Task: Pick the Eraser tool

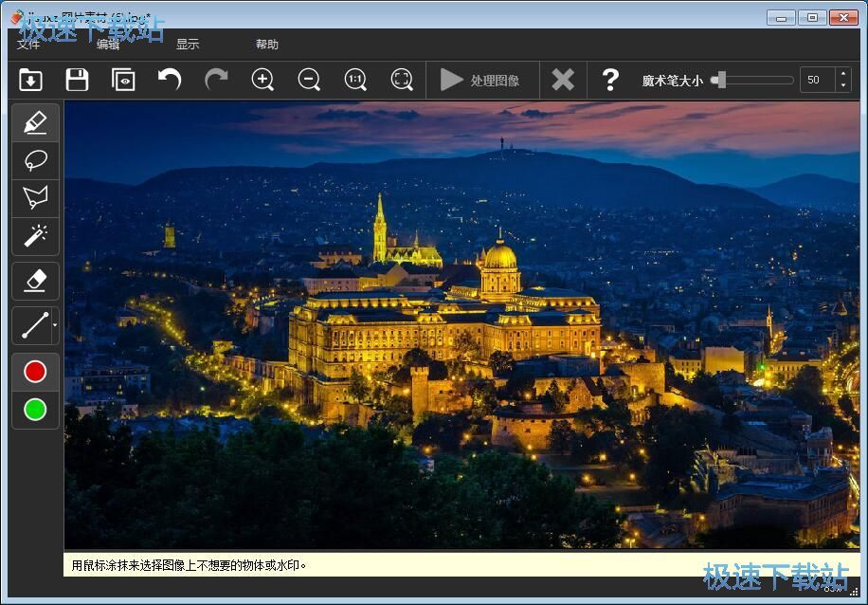Action: (35, 280)
